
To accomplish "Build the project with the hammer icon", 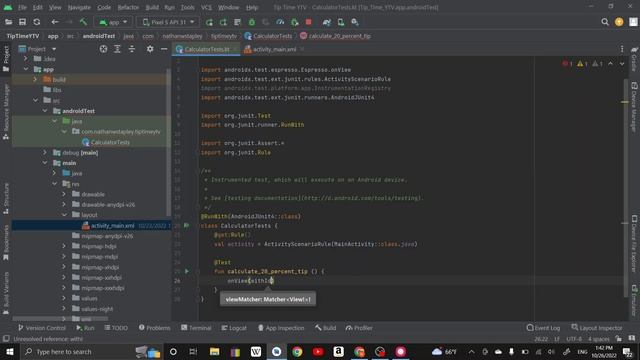I will 84,22.
